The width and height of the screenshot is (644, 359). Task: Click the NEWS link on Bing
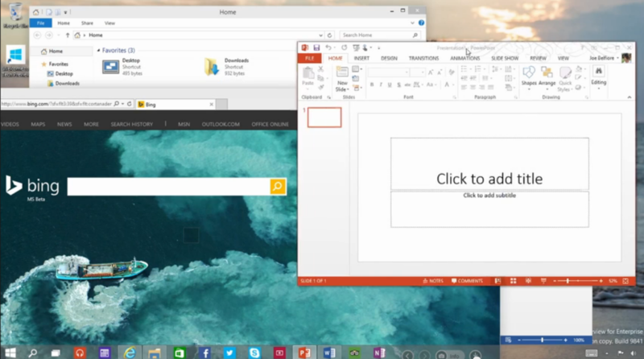coord(64,124)
